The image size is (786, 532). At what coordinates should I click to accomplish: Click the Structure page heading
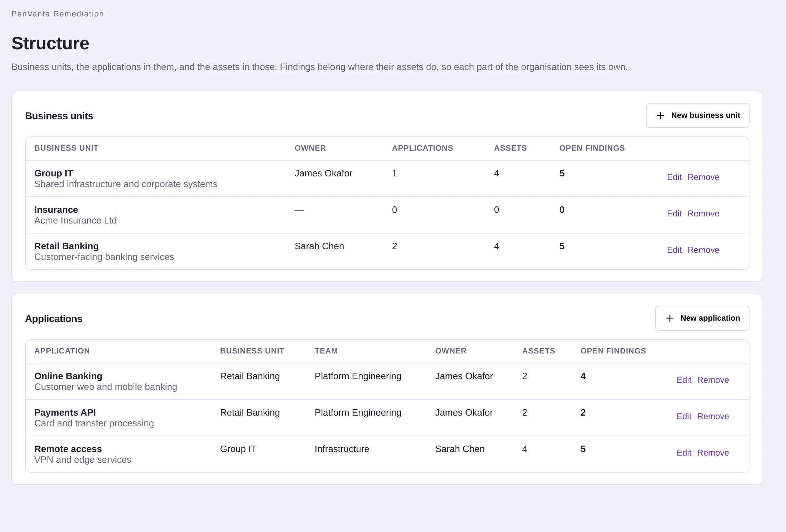point(50,43)
